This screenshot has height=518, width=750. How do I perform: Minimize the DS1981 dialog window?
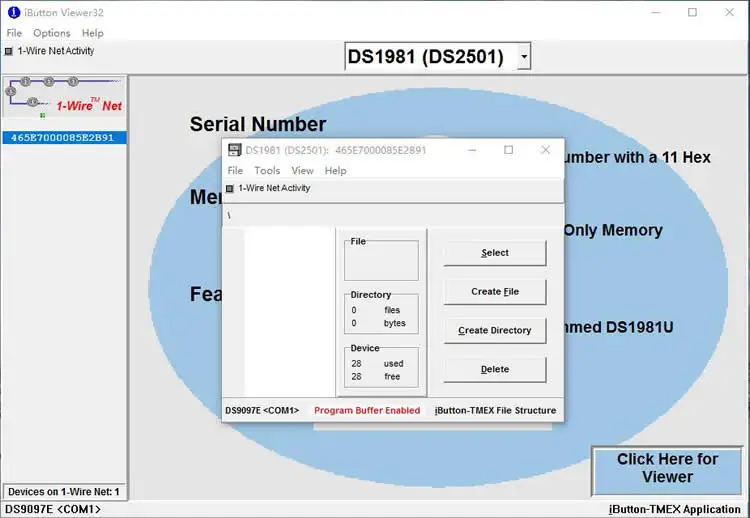coord(472,150)
